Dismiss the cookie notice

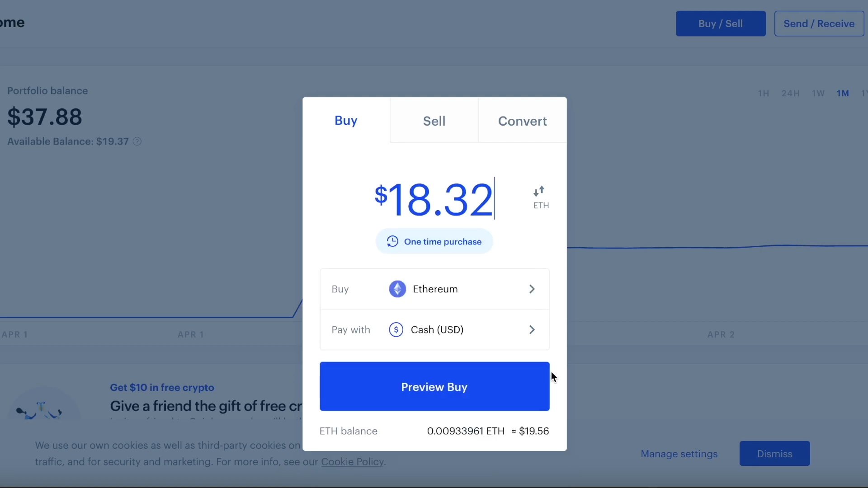774,454
